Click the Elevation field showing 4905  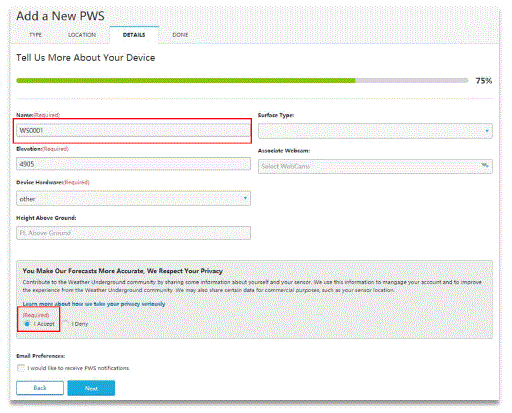(x=133, y=164)
